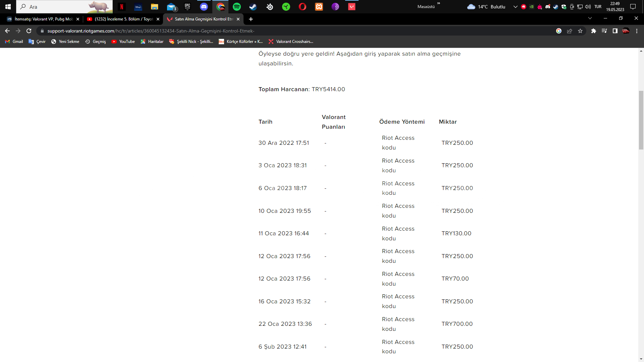Launch Opera browser from the taskbar
Screen dimensions: 644x362
(x=303, y=7)
